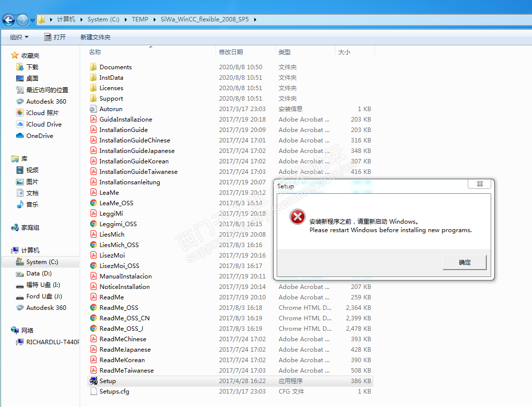
Task: Open 最近访问的位置 in the sidebar
Action: [47, 90]
